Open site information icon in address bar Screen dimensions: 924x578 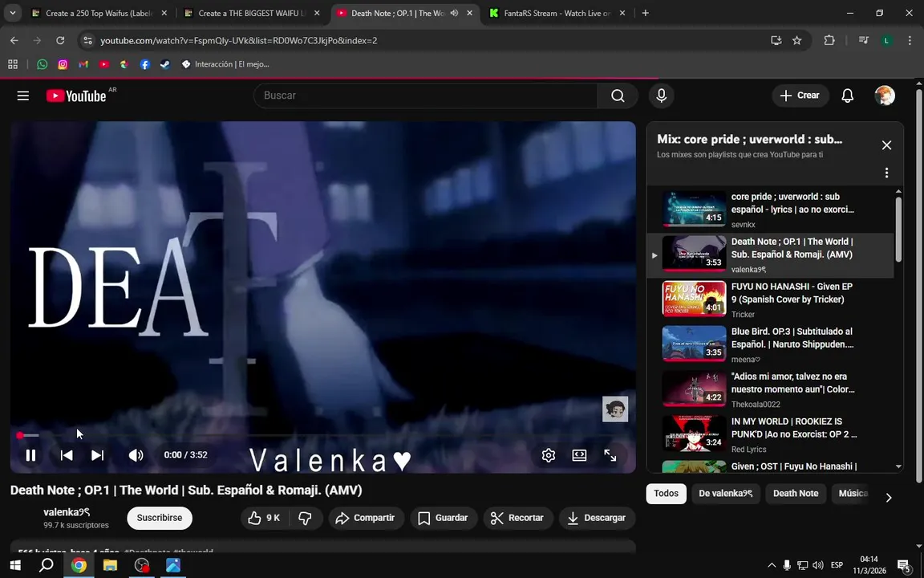(x=87, y=40)
